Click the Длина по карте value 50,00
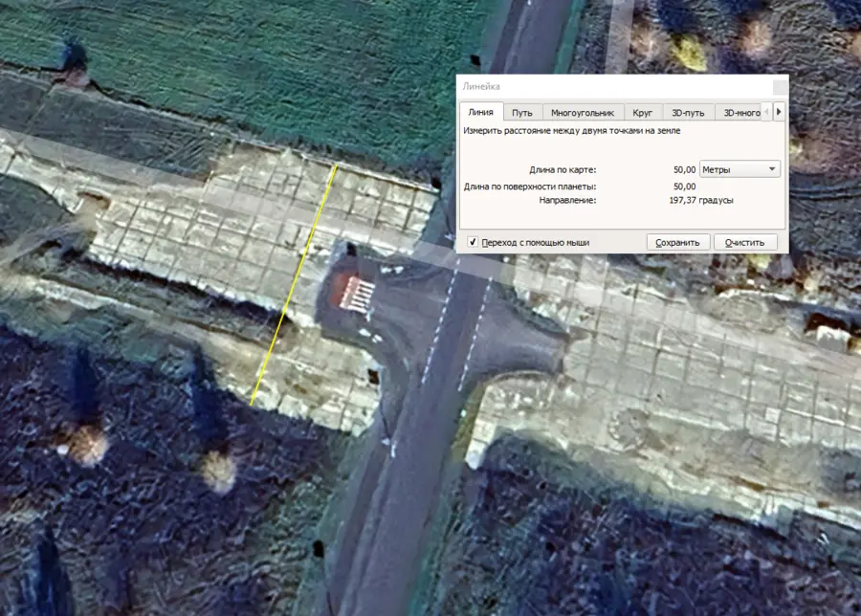This screenshot has height=616, width=861. (683, 169)
